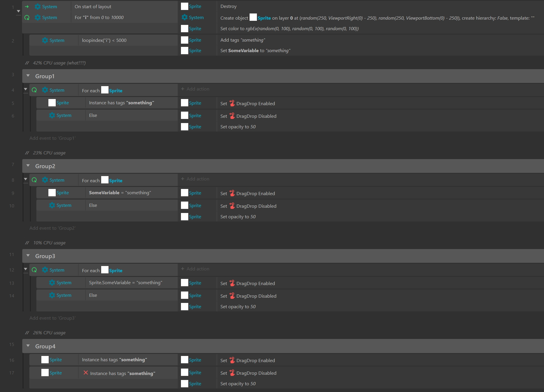Select the "42% CPU usage (what???)" comment
The height and width of the screenshot is (392, 544).
tap(59, 63)
